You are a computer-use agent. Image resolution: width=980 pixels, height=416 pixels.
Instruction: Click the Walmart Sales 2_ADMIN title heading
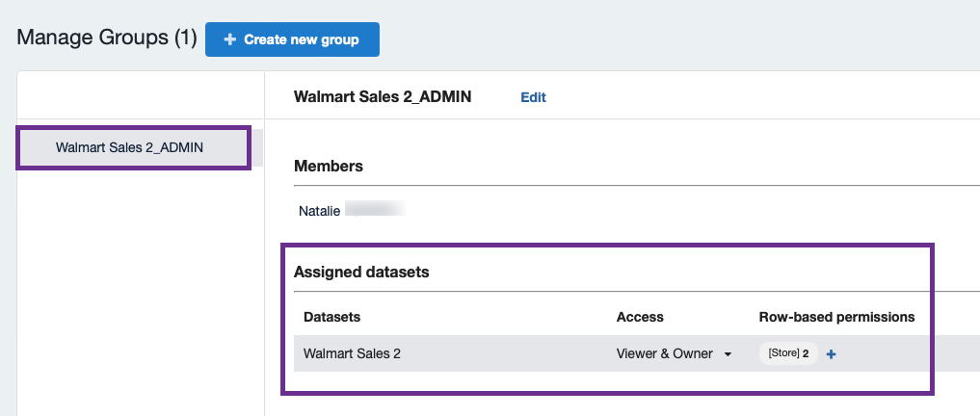click(x=383, y=97)
